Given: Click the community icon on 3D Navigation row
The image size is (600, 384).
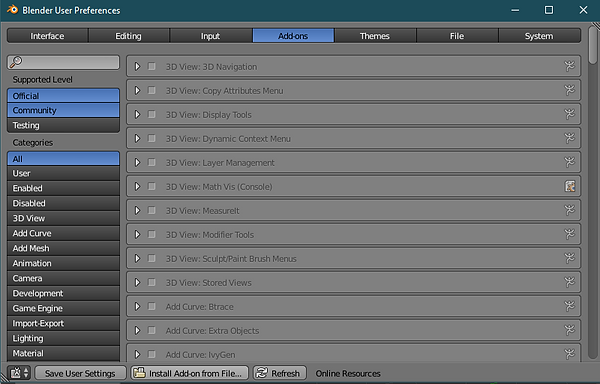Looking at the screenshot, I should pyautogui.click(x=569, y=66).
